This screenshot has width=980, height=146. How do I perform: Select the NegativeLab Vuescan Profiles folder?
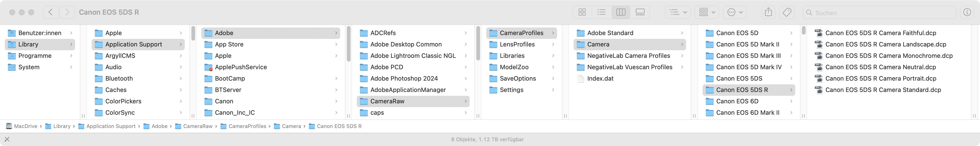pyautogui.click(x=630, y=67)
